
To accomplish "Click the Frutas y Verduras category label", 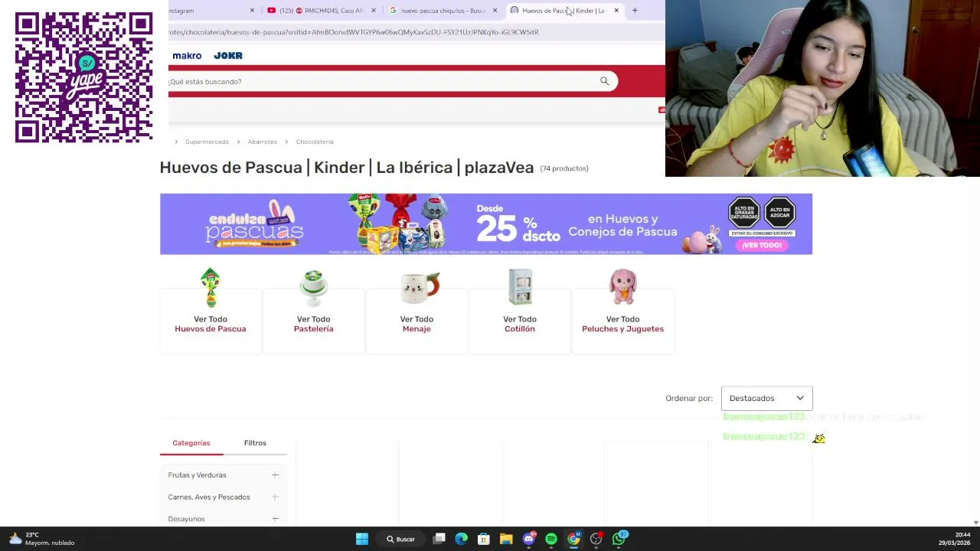I will 197,475.
